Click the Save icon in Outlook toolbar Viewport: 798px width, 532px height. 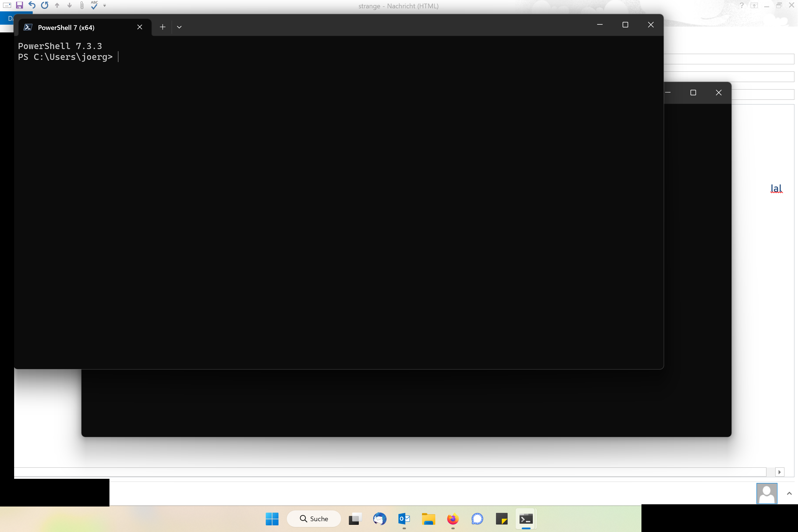(x=19, y=6)
